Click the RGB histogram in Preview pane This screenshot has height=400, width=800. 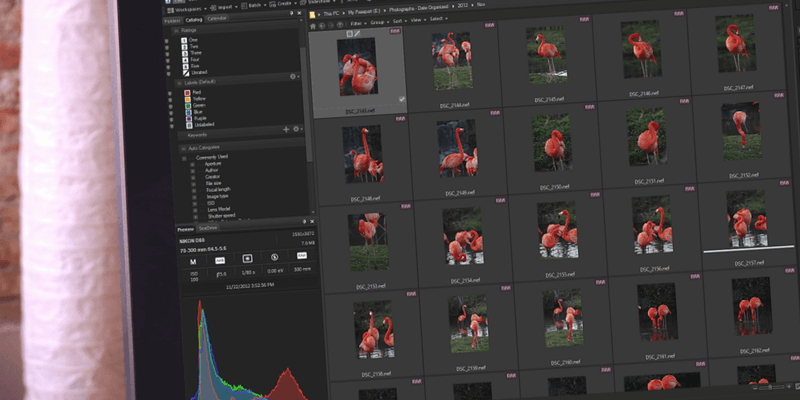coord(250,348)
